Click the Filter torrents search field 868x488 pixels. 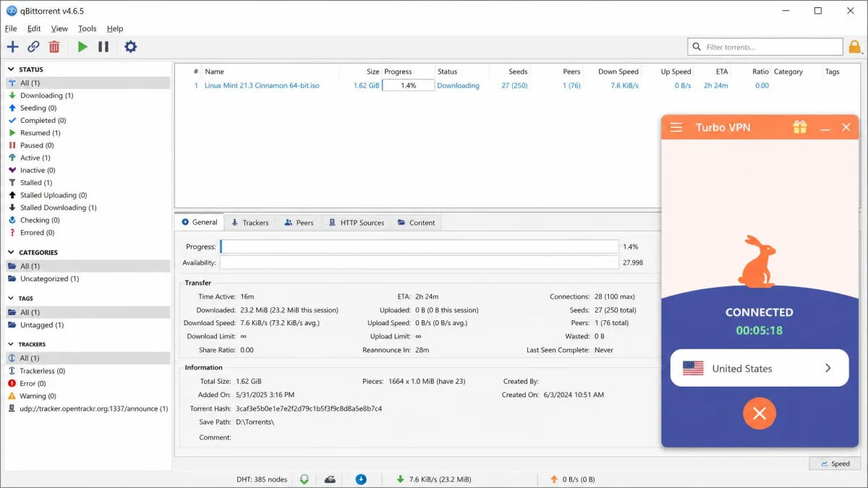pyautogui.click(x=765, y=47)
